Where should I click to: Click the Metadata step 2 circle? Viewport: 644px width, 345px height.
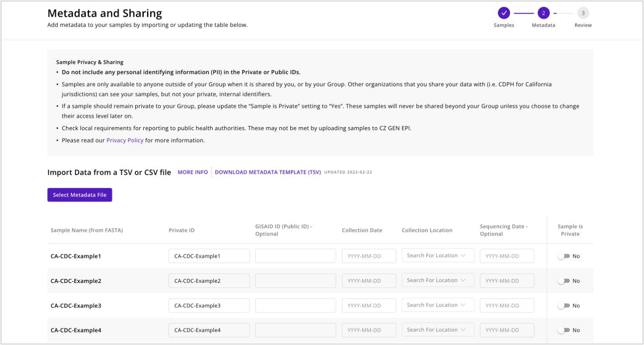pyautogui.click(x=543, y=13)
